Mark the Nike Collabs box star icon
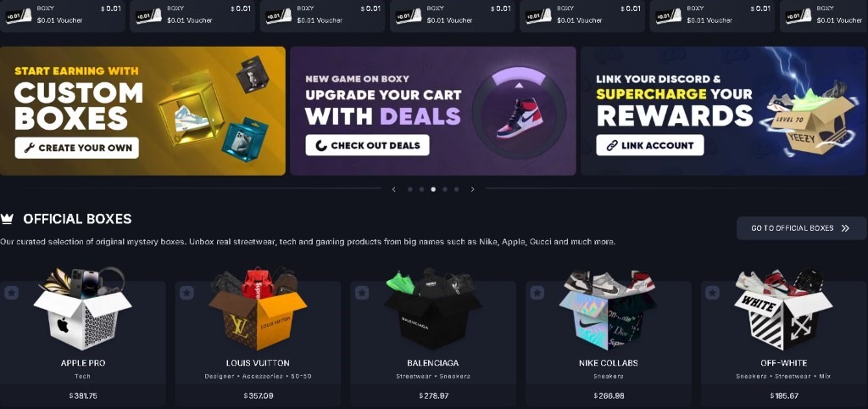Viewport: 868px width, 409px height. (x=537, y=293)
